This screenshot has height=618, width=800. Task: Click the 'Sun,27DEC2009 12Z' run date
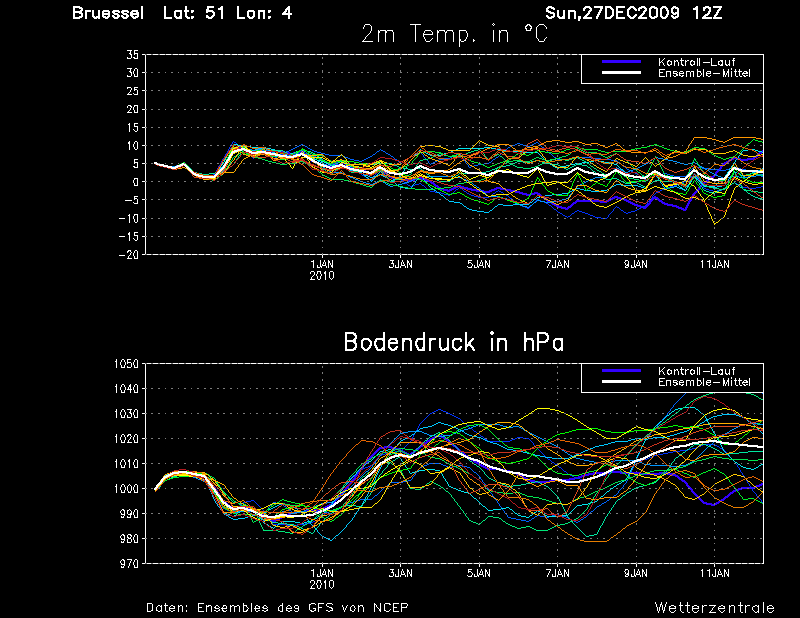click(634, 13)
